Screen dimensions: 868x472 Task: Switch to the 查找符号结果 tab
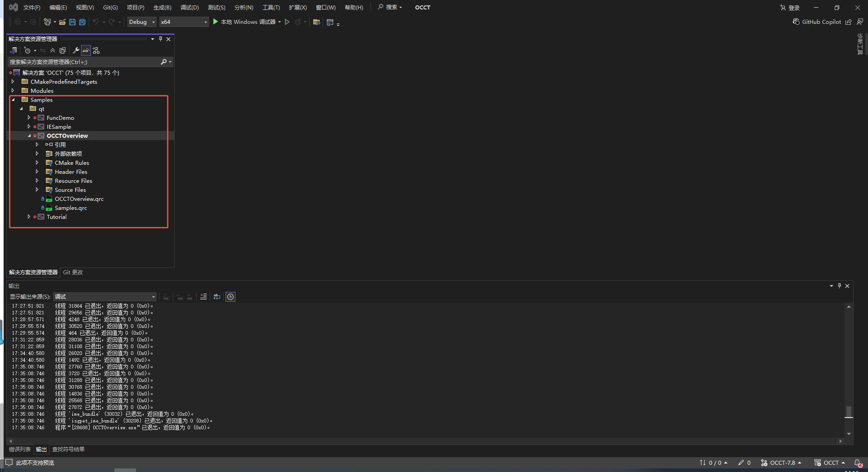click(x=68, y=449)
